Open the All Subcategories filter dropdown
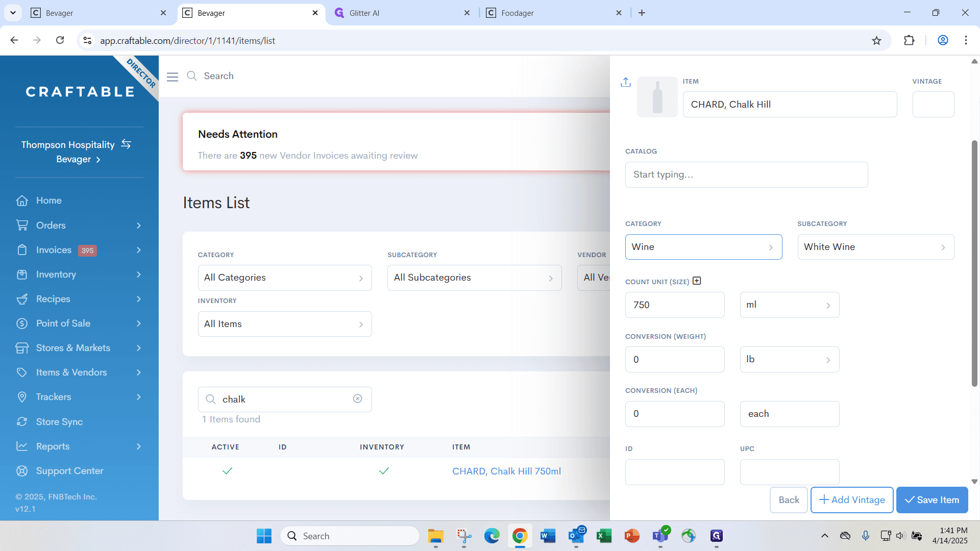The height and width of the screenshot is (551, 980). [x=474, y=278]
